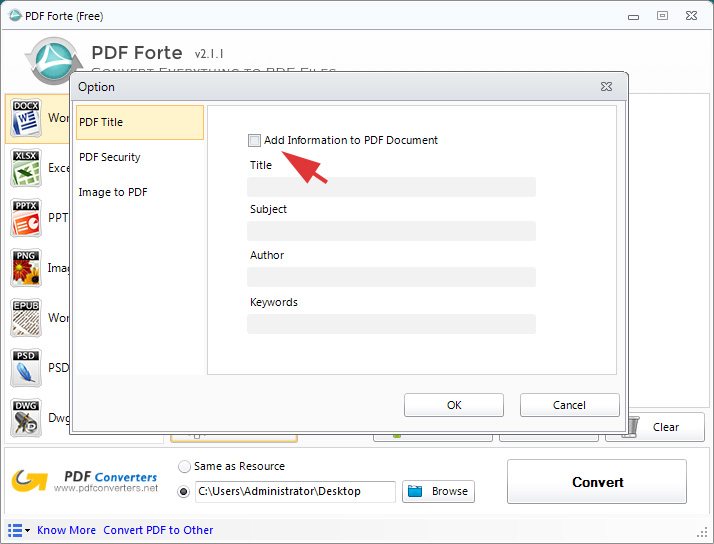This screenshot has height=544, width=714.
Task: Open the list menu icon in status bar
Action: tap(18, 530)
